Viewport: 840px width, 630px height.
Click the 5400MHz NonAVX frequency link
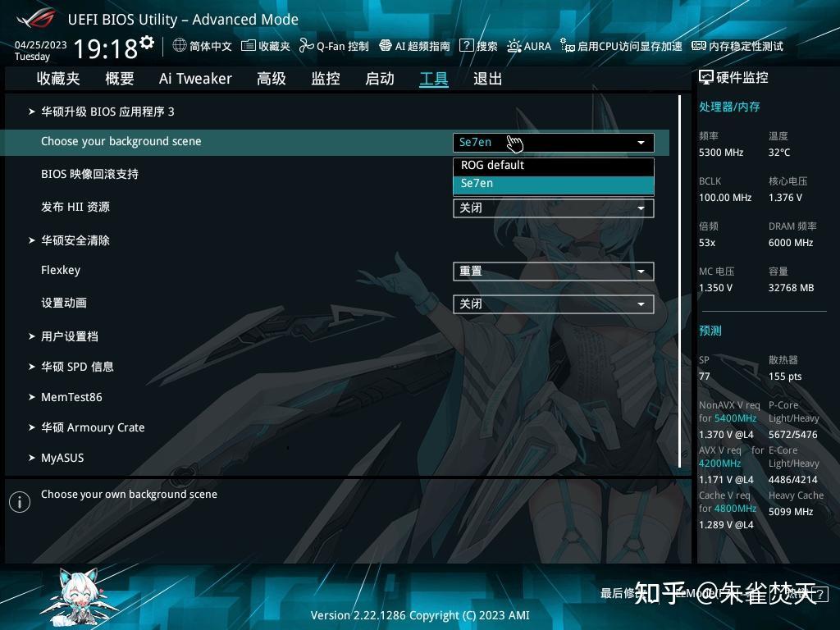(735, 418)
